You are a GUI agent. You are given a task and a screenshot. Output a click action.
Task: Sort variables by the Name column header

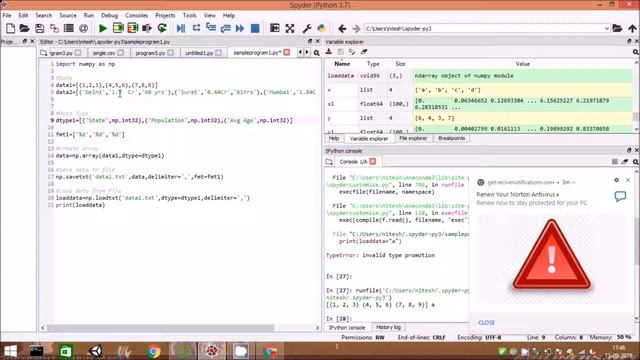point(342,64)
